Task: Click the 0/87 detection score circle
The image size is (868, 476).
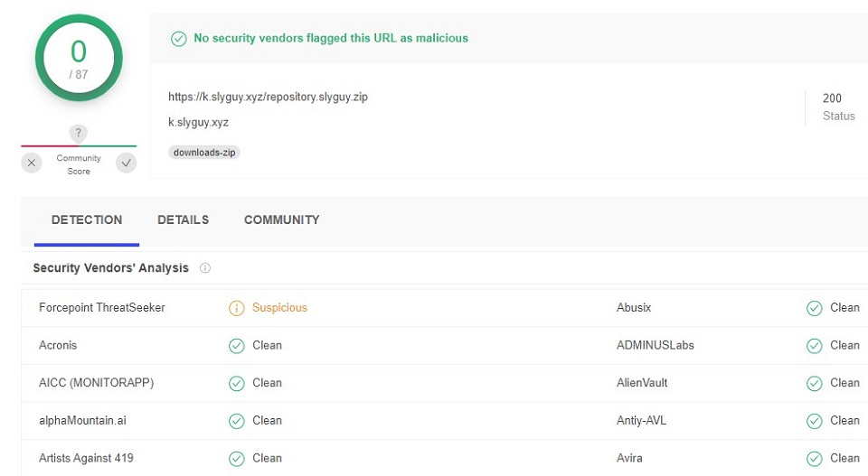Action: tap(79, 59)
